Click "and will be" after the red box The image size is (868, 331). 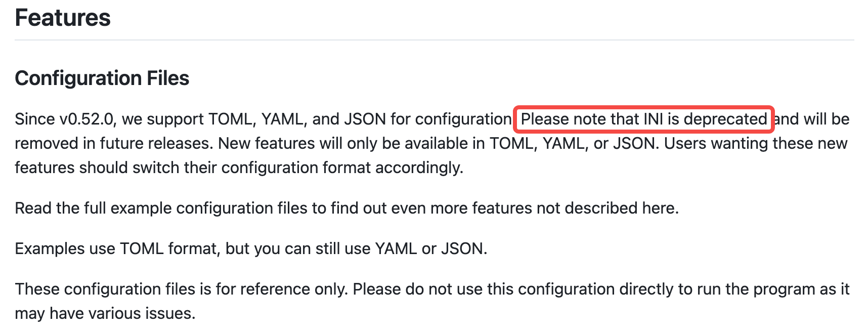(811, 119)
